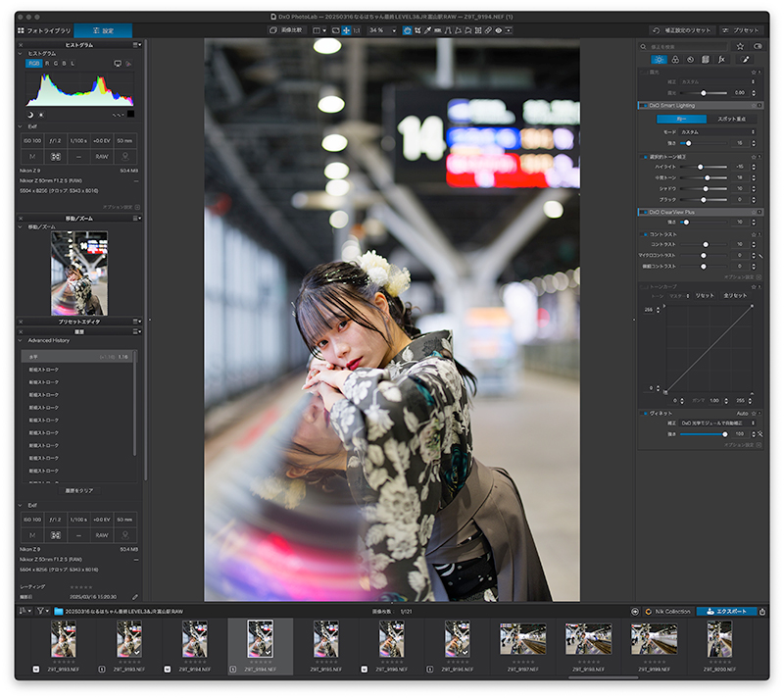Open the Detail palette tab icon
The width and height of the screenshot is (784, 698).
point(690,60)
